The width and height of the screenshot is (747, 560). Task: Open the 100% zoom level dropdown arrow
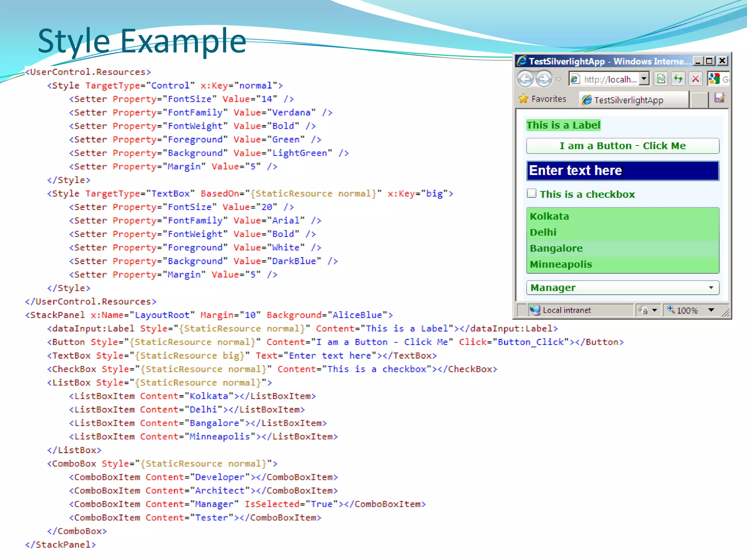click(x=711, y=310)
